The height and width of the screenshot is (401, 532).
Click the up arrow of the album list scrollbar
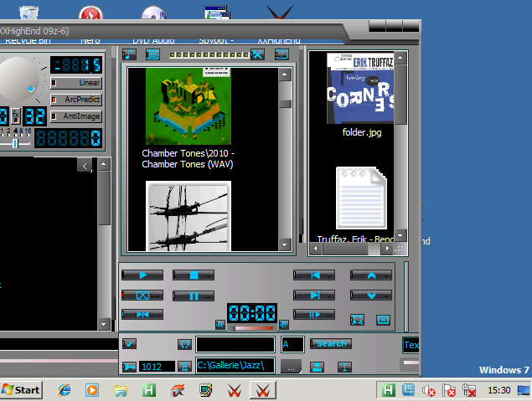(285, 75)
